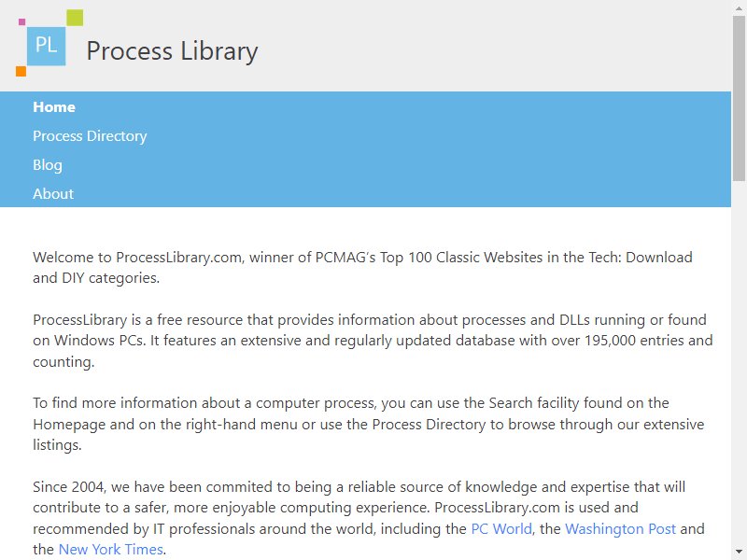The height and width of the screenshot is (560, 747).
Task: Click the orange square in the logo
Action: 21,72
